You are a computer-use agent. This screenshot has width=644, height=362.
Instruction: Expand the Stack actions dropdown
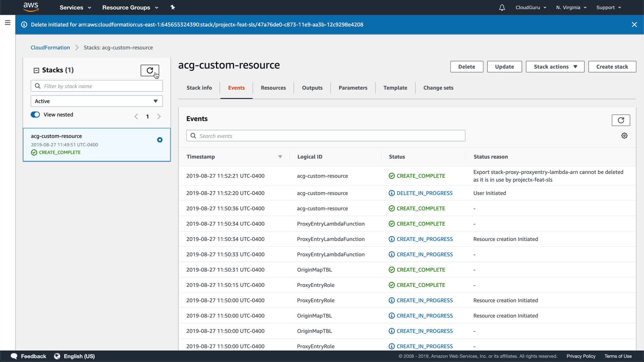pyautogui.click(x=555, y=67)
